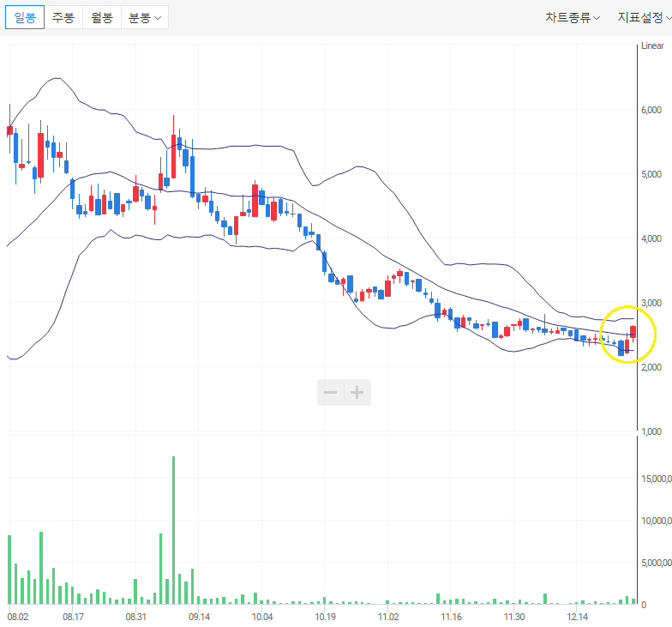Click the 1,000 price axis label
Screen dimensions: 672x627
click(x=651, y=431)
